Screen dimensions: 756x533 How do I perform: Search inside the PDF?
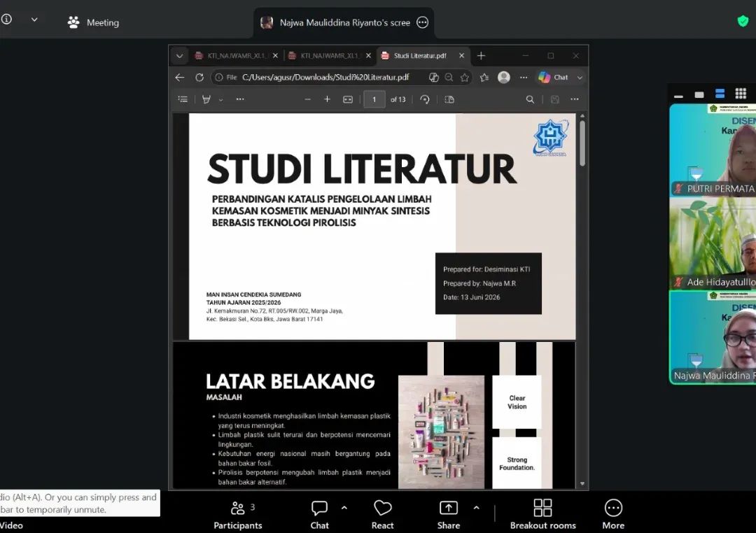pos(530,99)
